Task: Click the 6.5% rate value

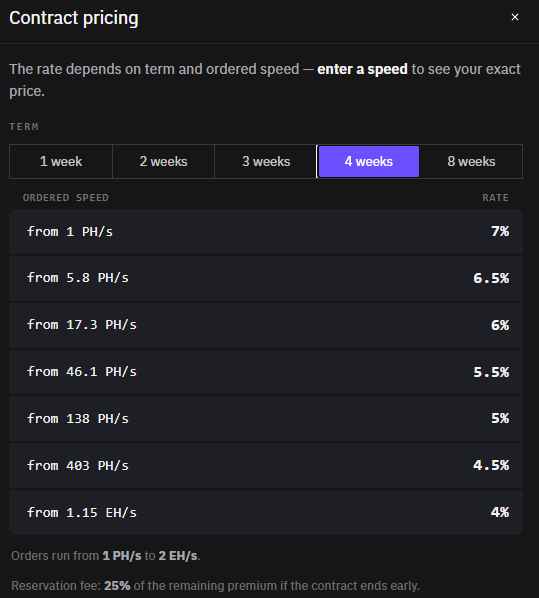Action: 491,278
